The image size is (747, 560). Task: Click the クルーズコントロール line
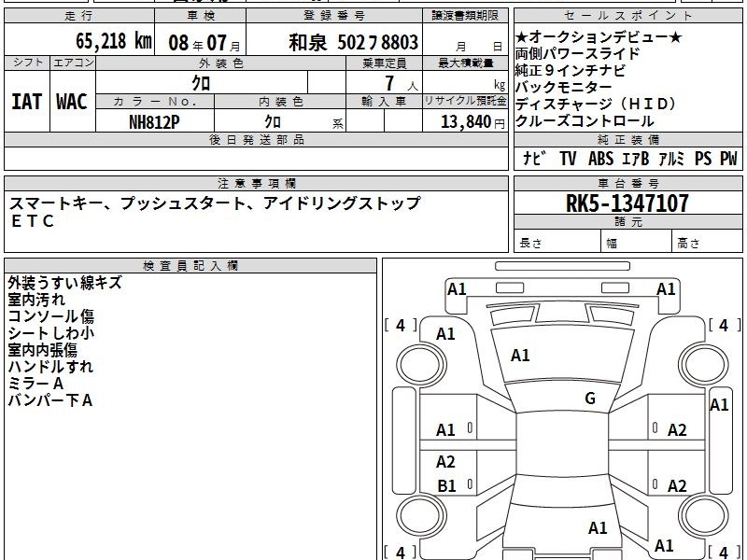click(585, 121)
